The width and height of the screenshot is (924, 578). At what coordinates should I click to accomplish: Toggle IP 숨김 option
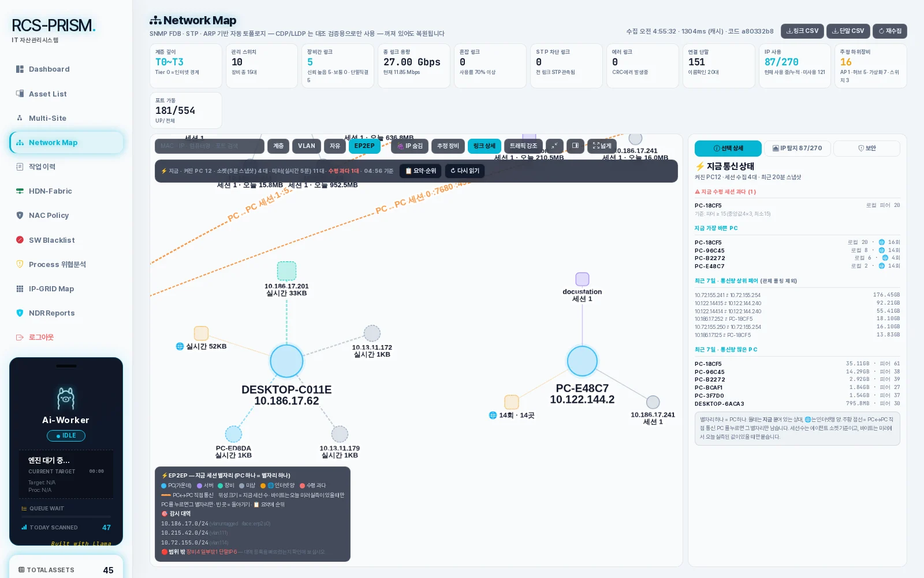coord(410,146)
